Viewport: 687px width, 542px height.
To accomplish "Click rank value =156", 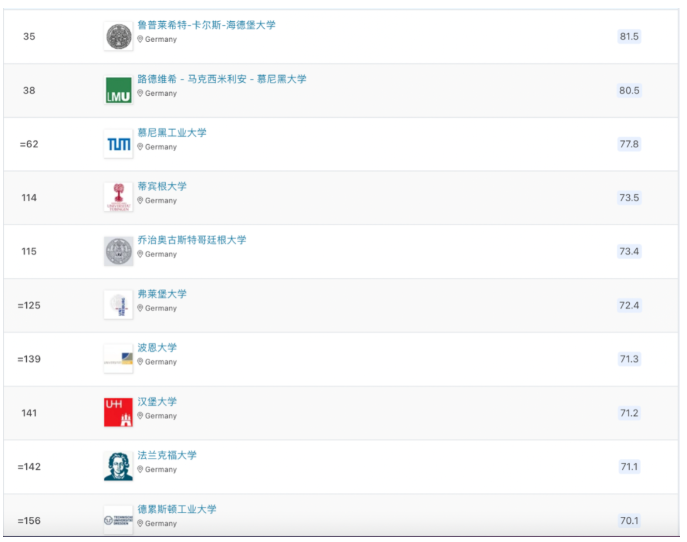I will [29, 521].
